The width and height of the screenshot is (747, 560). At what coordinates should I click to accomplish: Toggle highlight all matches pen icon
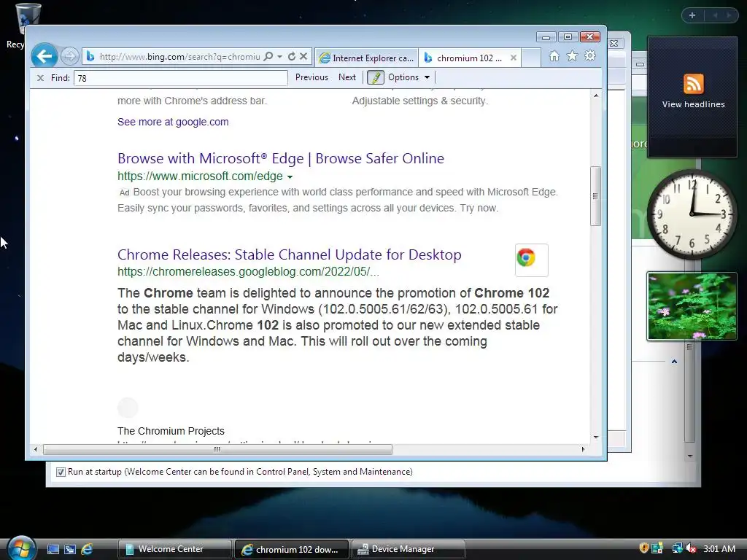click(x=376, y=77)
